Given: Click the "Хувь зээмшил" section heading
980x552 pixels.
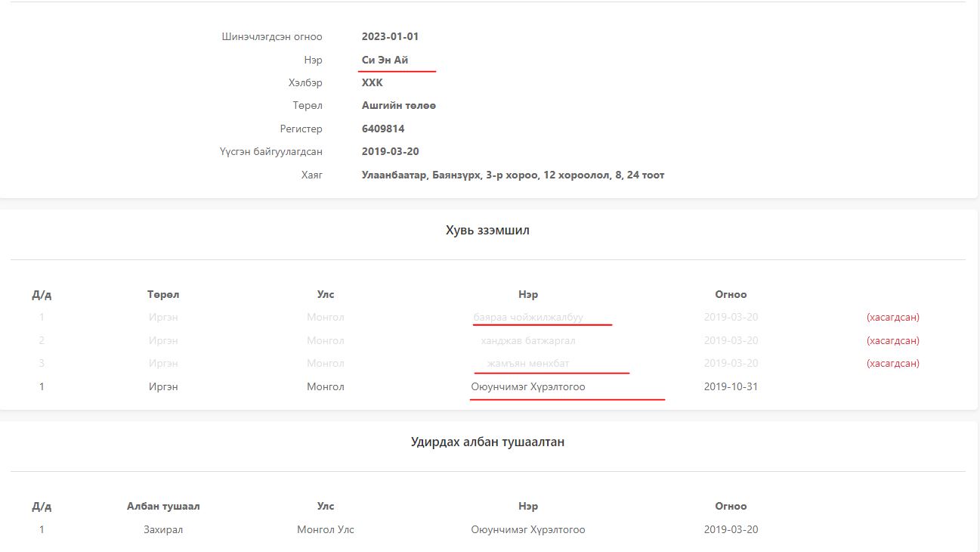Looking at the screenshot, I should coord(487,230).
